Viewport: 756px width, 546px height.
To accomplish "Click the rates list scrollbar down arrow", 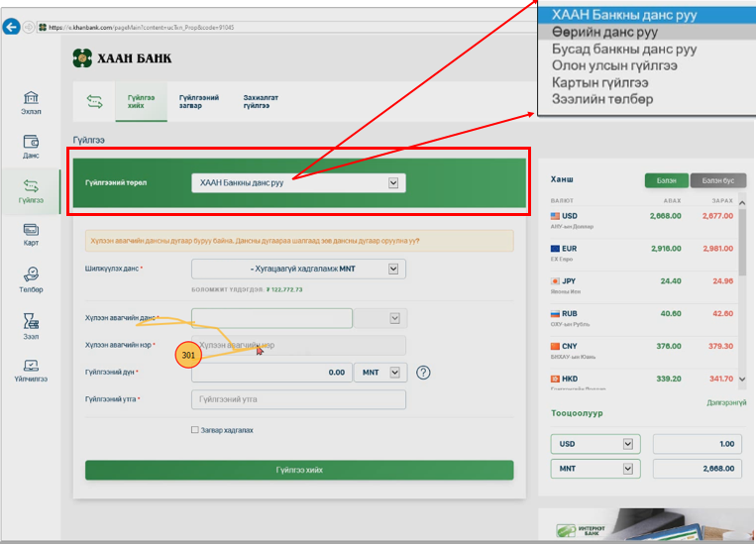I will (x=742, y=380).
